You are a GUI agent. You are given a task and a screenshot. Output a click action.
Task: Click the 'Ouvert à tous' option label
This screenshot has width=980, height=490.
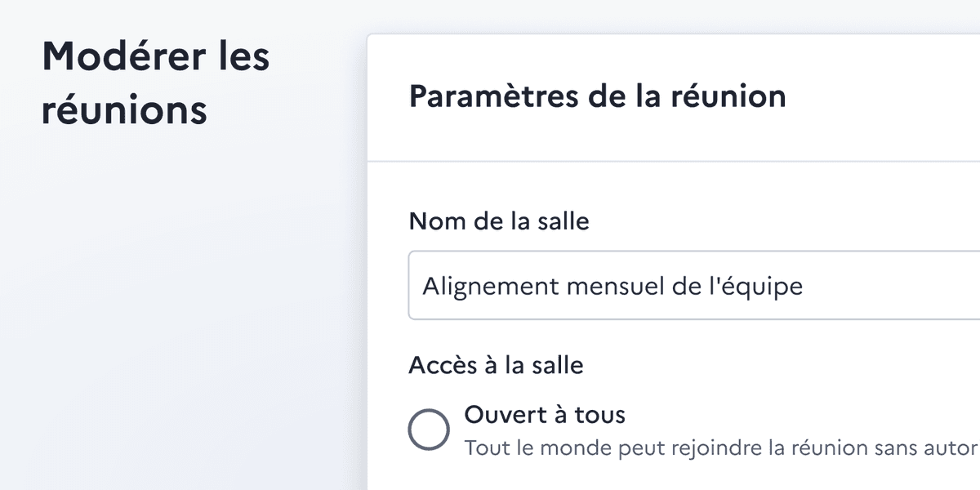544,415
